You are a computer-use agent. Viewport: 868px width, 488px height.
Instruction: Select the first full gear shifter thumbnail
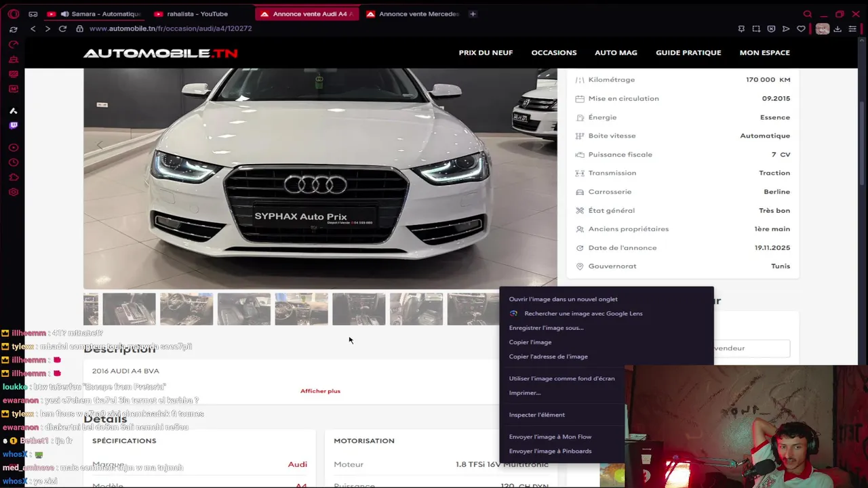click(129, 309)
